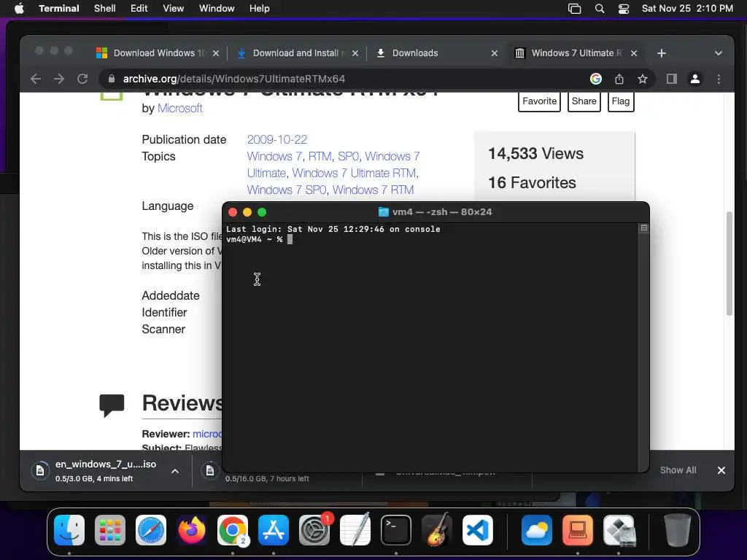Open a new Chrome tab
Viewport: 747px width, 560px height.
click(x=661, y=53)
